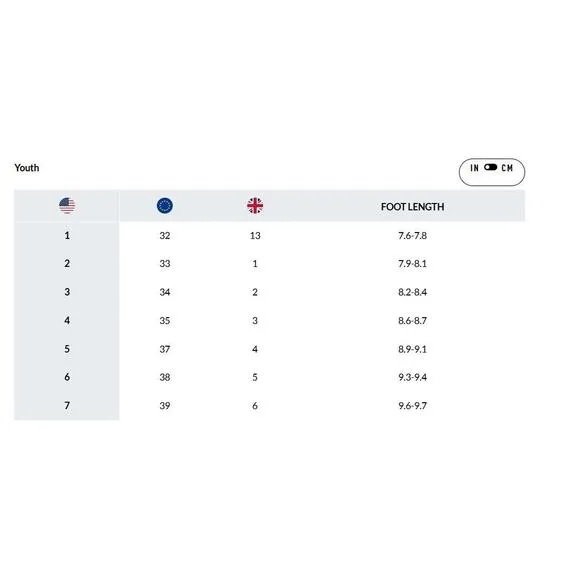Click the UK flag column icon

[x=255, y=206]
